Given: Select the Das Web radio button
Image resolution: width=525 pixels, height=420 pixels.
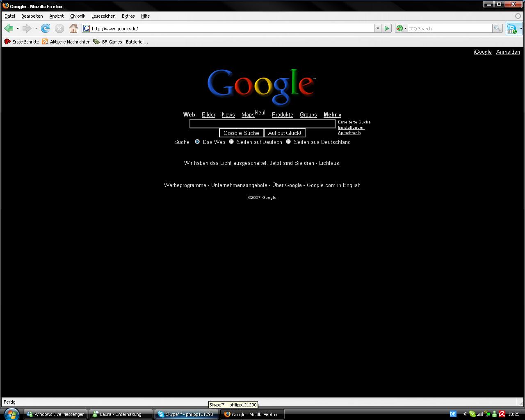Looking at the screenshot, I should (197, 142).
